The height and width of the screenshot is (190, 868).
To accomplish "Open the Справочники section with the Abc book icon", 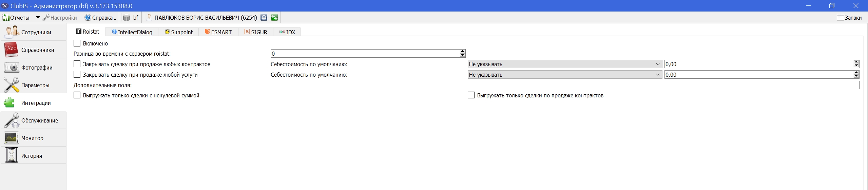I will click(33, 50).
